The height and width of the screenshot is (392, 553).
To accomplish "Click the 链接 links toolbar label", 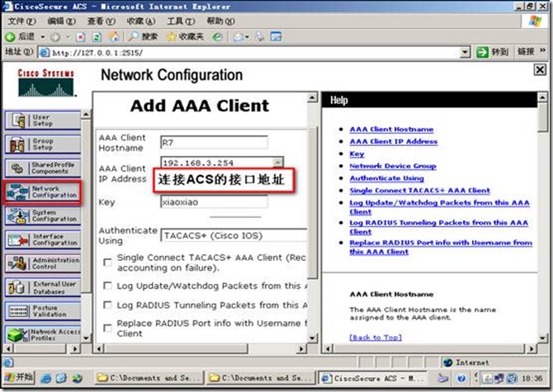I will pos(526,52).
